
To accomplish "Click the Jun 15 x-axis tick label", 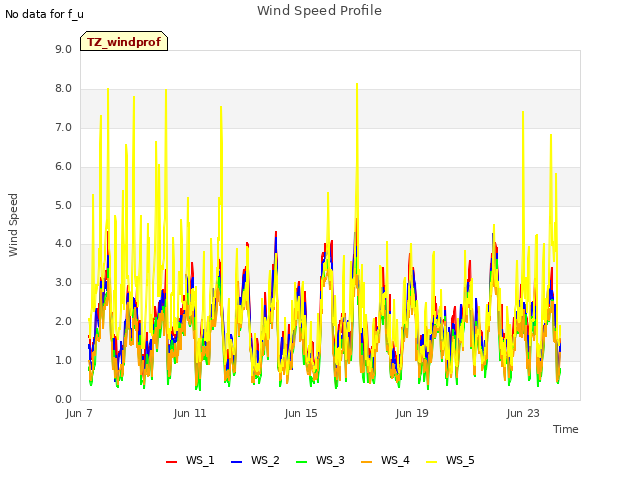I will (x=301, y=413).
